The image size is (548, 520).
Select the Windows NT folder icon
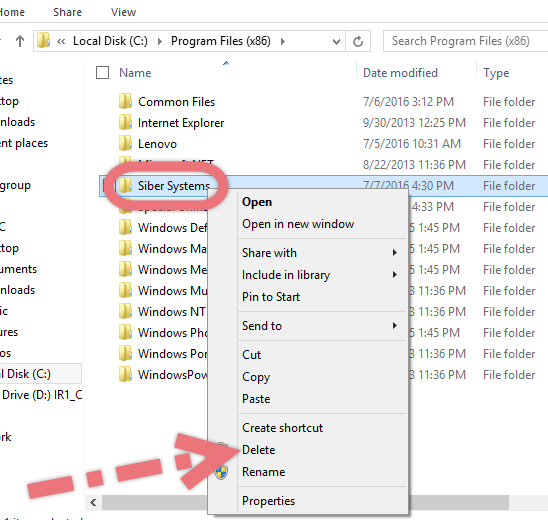coord(125,311)
